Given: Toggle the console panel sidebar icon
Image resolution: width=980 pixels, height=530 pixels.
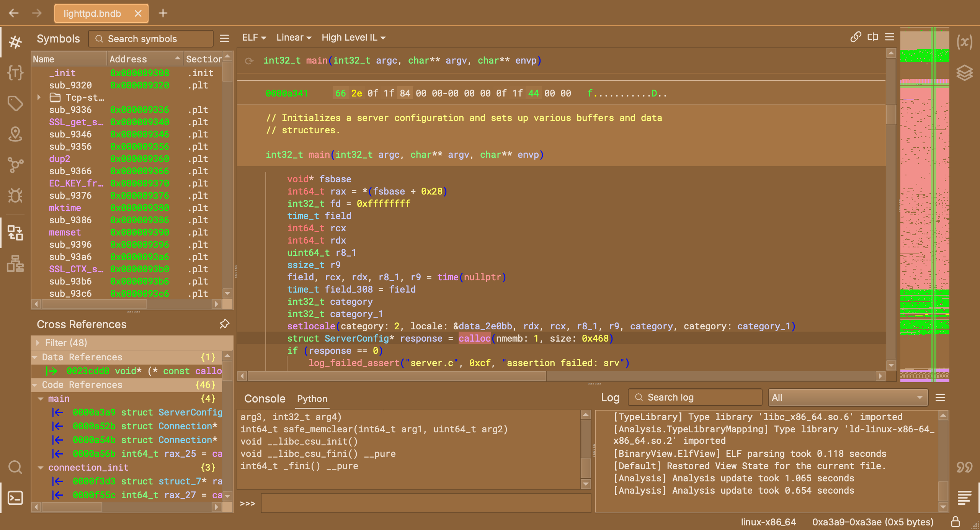Looking at the screenshot, I should (x=15, y=497).
